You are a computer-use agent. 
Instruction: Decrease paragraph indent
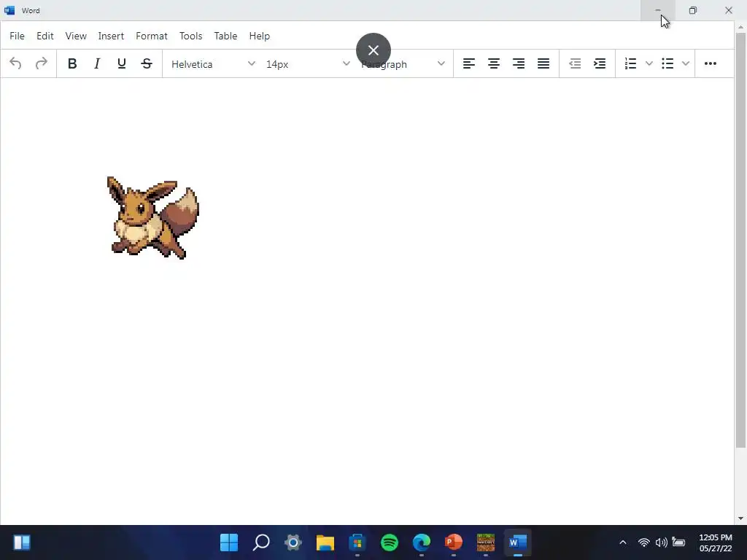[x=575, y=63]
